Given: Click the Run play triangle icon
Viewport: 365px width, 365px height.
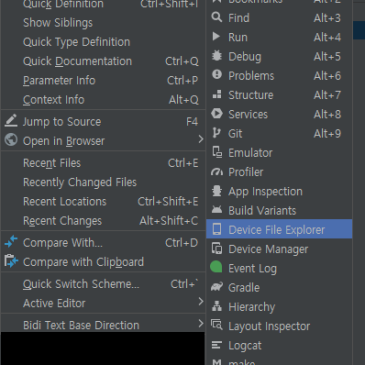Looking at the screenshot, I should 216,37.
